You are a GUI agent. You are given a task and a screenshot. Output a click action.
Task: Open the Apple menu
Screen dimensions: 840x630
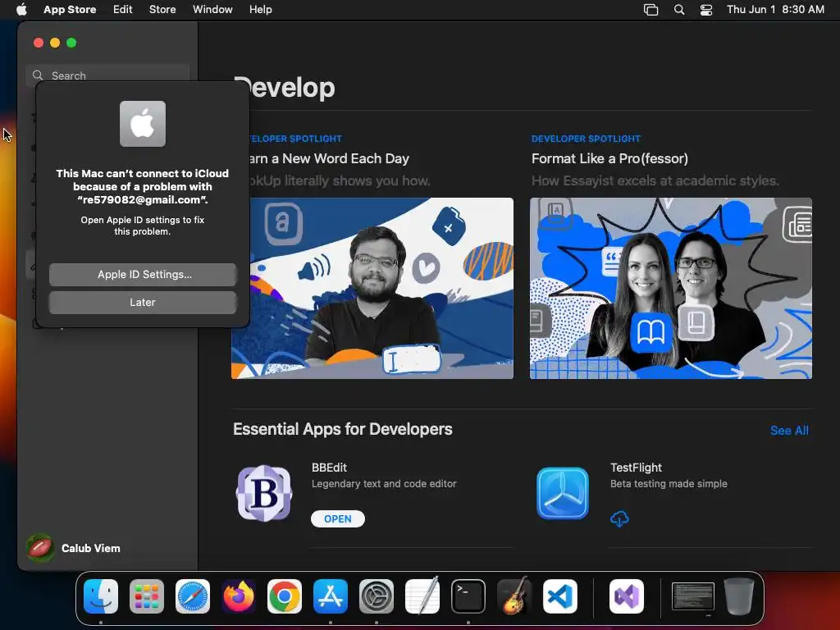(x=21, y=9)
